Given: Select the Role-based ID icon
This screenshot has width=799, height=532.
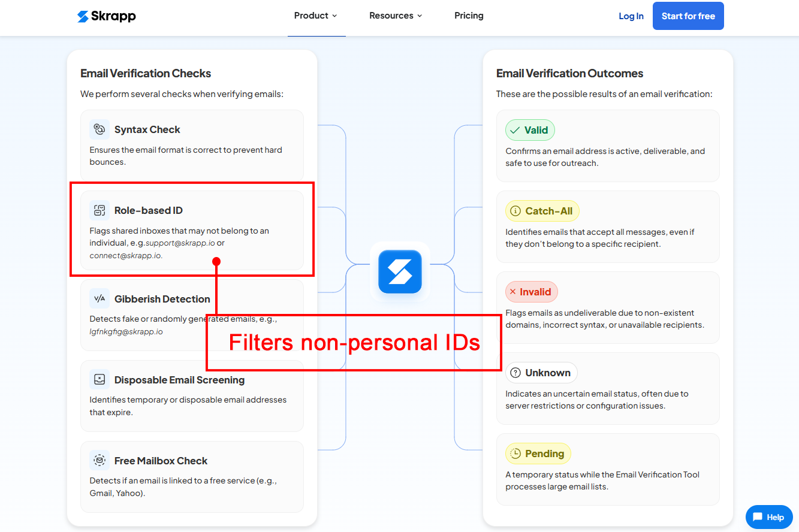Looking at the screenshot, I should point(98,209).
